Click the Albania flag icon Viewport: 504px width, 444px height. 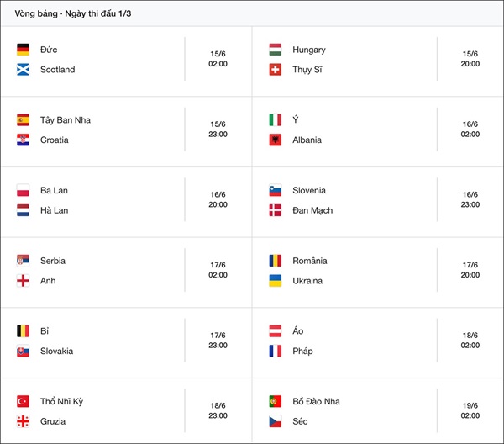point(275,140)
